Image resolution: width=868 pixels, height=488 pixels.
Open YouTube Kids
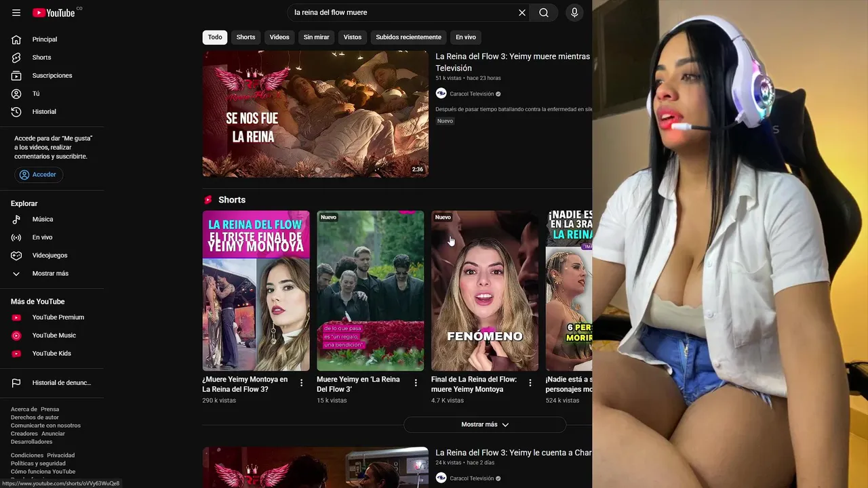coord(52,353)
